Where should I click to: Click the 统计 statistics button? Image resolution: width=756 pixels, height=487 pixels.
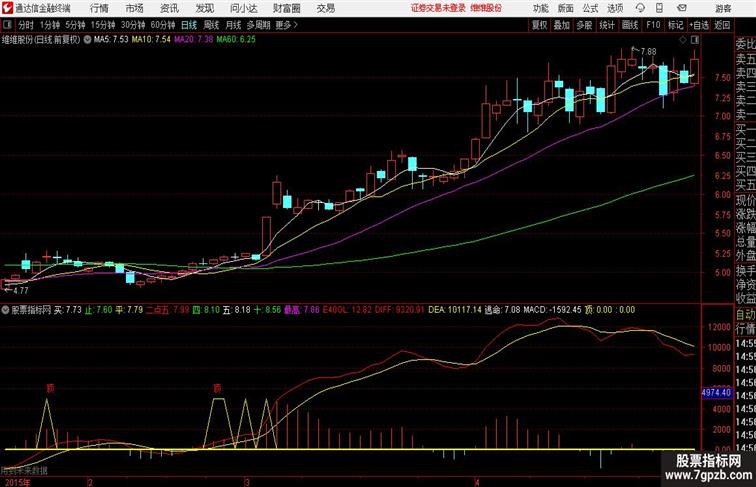(607, 25)
